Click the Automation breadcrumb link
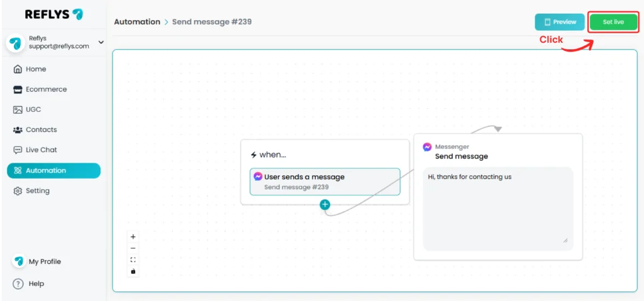 pyautogui.click(x=137, y=22)
